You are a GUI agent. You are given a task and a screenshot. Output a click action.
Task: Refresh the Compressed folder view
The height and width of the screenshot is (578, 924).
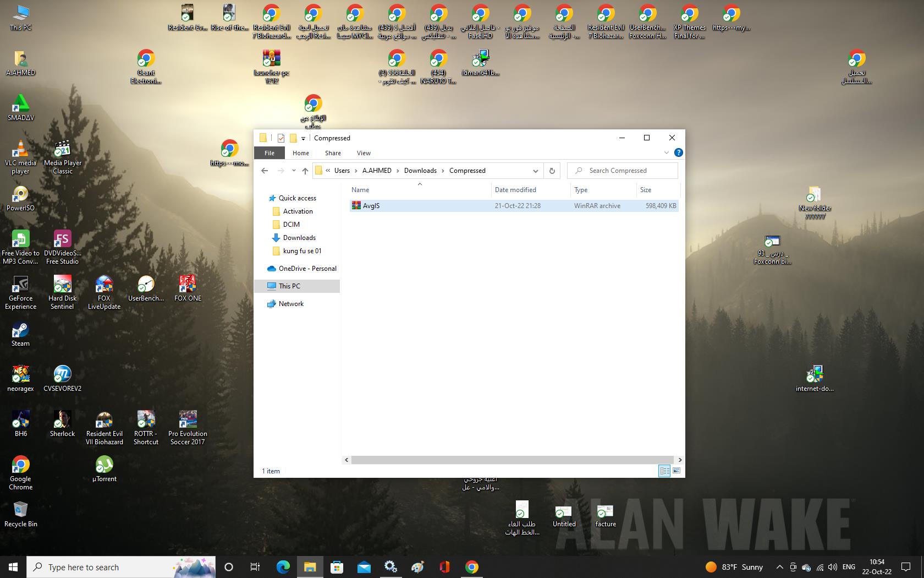(552, 171)
